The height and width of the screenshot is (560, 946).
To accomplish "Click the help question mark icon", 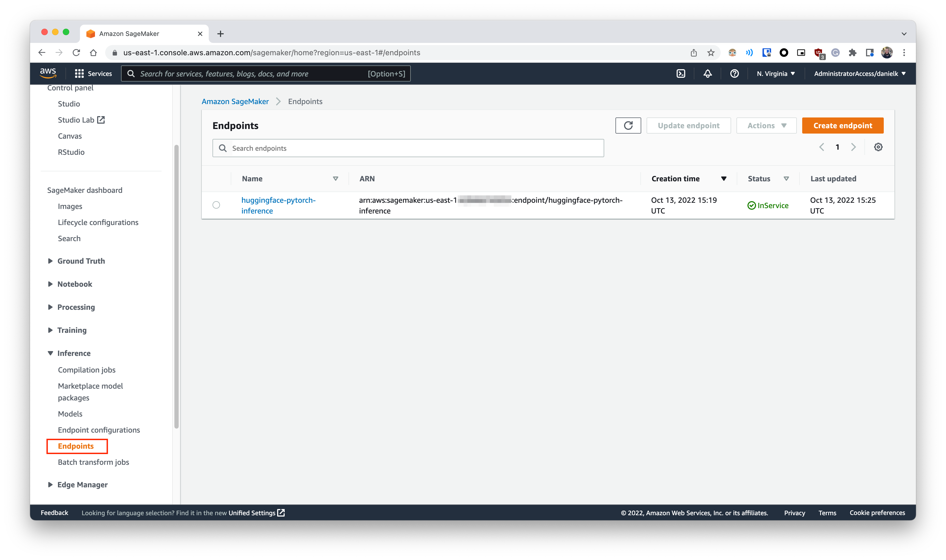I will (x=734, y=73).
